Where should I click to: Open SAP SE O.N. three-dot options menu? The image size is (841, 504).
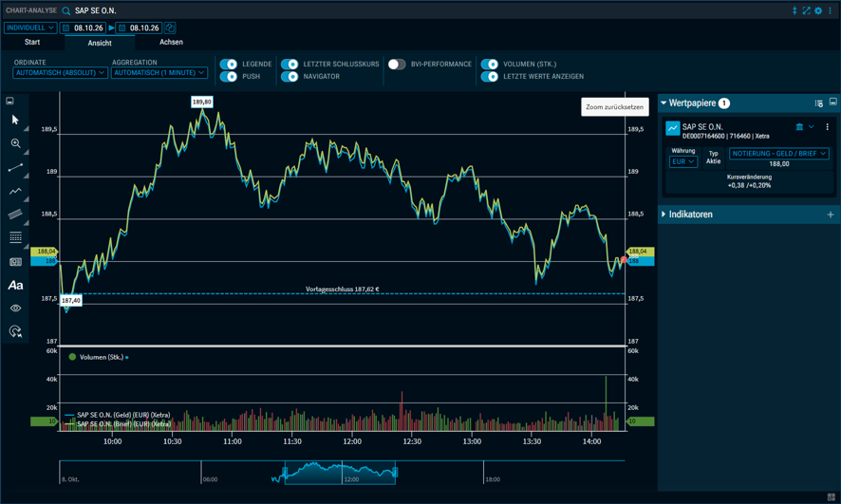click(x=827, y=127)
